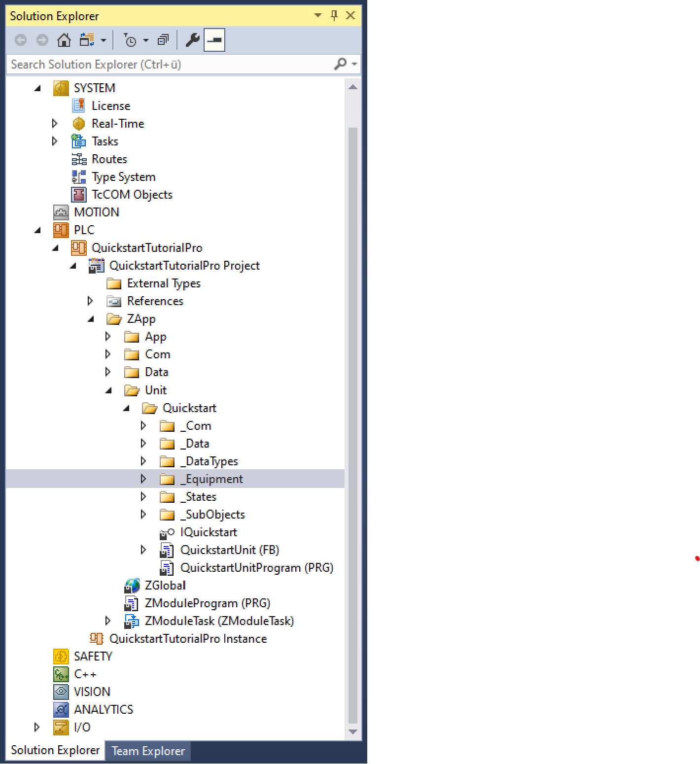
Task: Open the Switch Views dropdown arrow
Action: pyautogui.click(x=103, y=40)
